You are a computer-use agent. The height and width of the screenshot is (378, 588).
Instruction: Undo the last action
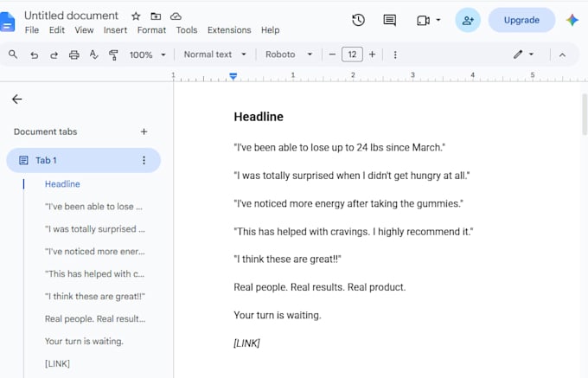click(34, 55)
